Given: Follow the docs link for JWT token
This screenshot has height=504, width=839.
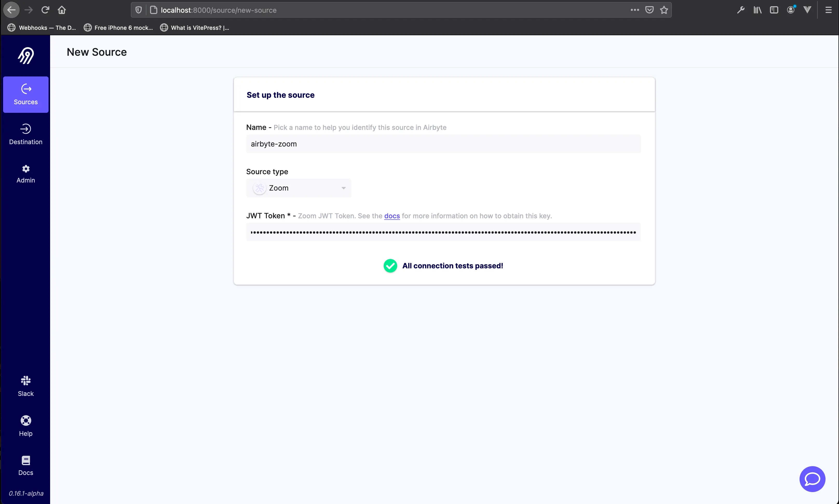Looking at the screenshot, I should [392, 216].
